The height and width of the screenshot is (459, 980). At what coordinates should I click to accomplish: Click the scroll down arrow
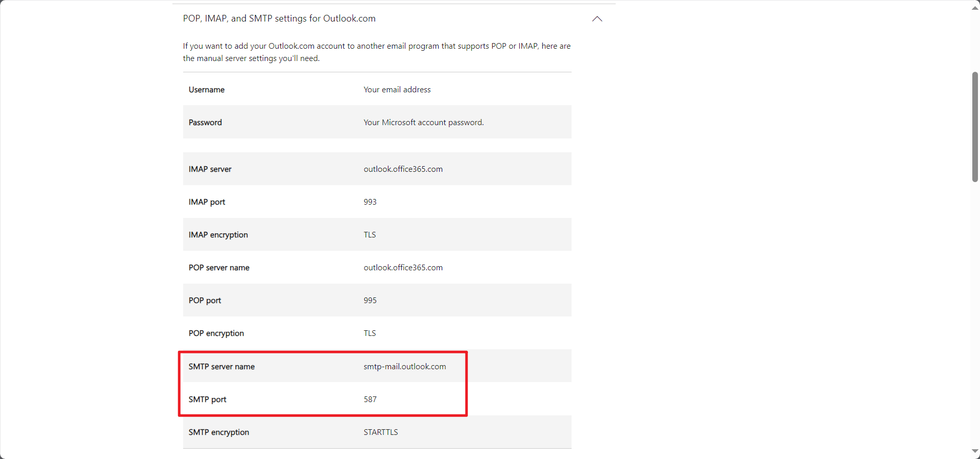point(975,451)
